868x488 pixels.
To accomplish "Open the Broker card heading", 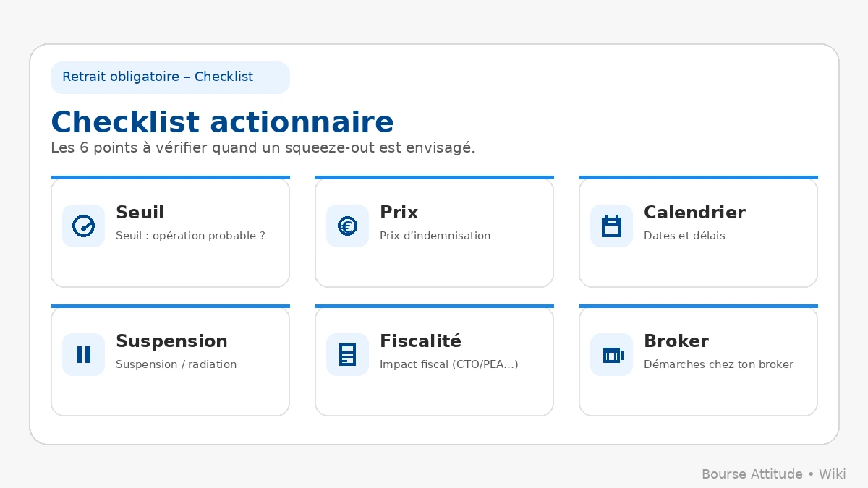I will (x=676, y=341).
